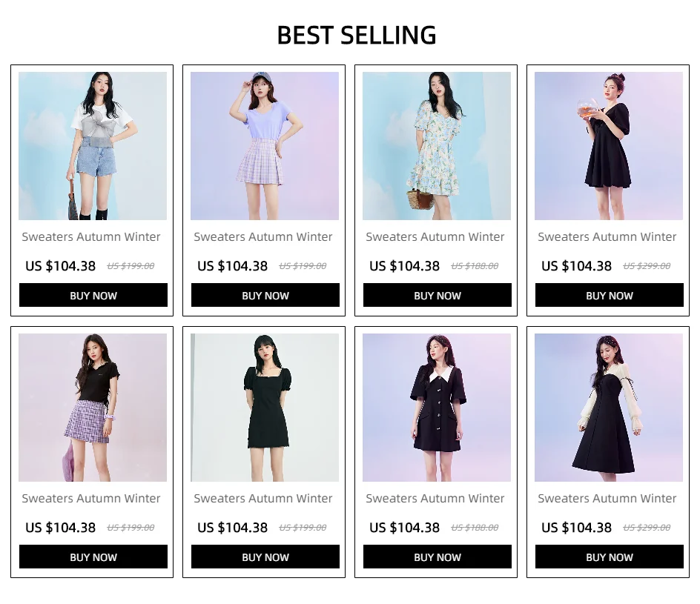Open the gray bow top with denim shorts photo
700x604 pixels.
(x=93, y=146)
